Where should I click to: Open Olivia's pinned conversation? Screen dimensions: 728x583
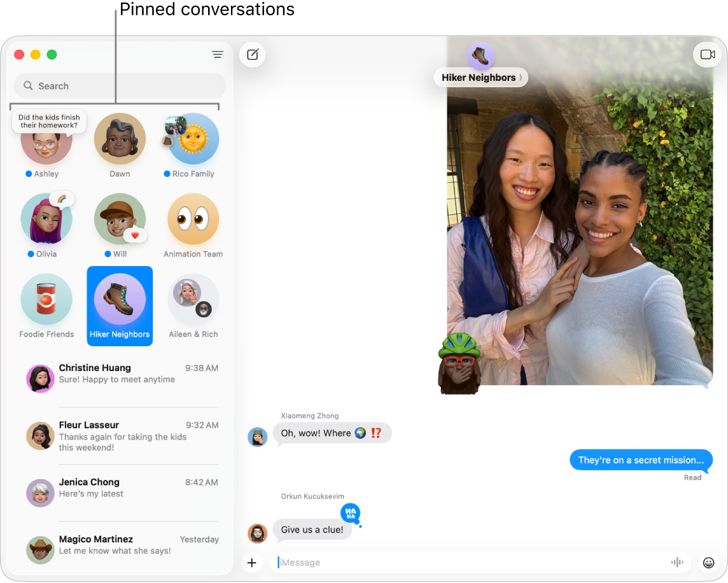click(46, 219)
